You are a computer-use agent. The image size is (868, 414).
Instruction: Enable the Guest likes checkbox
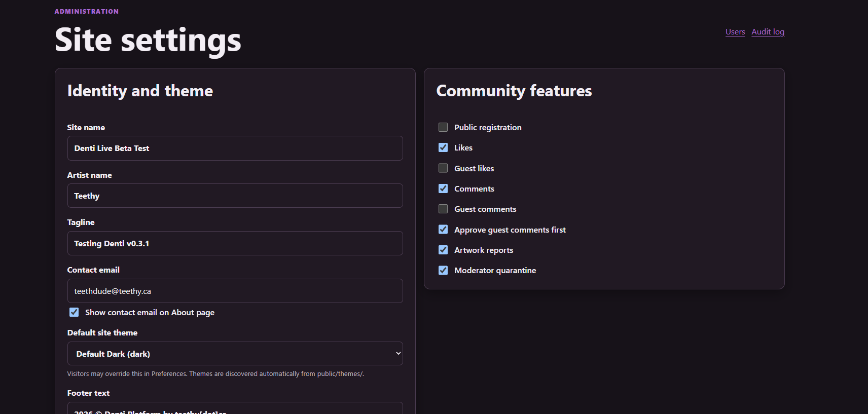[443, 168]
